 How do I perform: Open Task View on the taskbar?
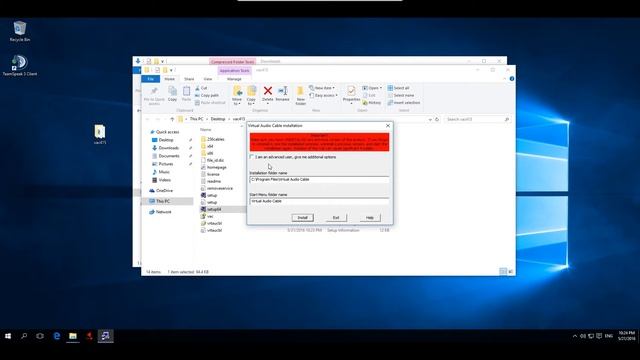(x=40, y=336)
